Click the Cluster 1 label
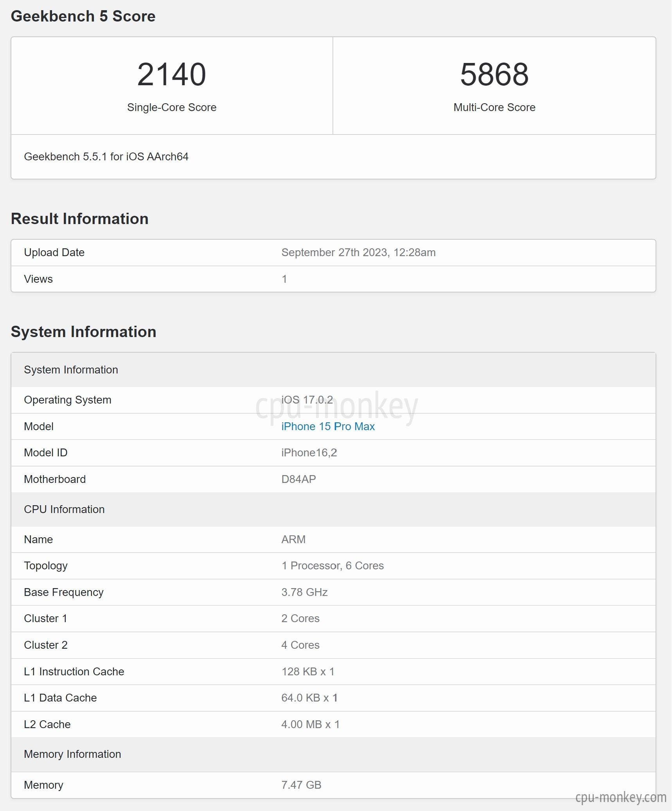672x811 pixels. pos(45,618)
